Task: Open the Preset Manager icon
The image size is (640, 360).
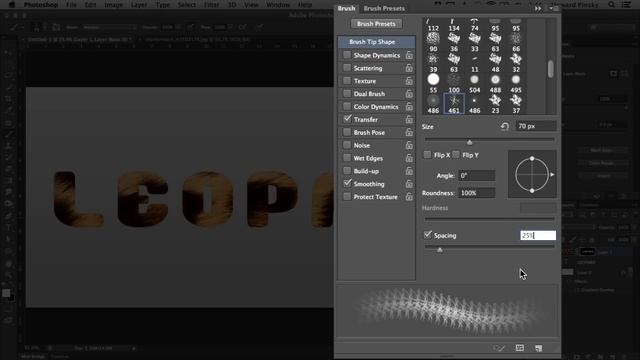Action: [x=520, y=348]
